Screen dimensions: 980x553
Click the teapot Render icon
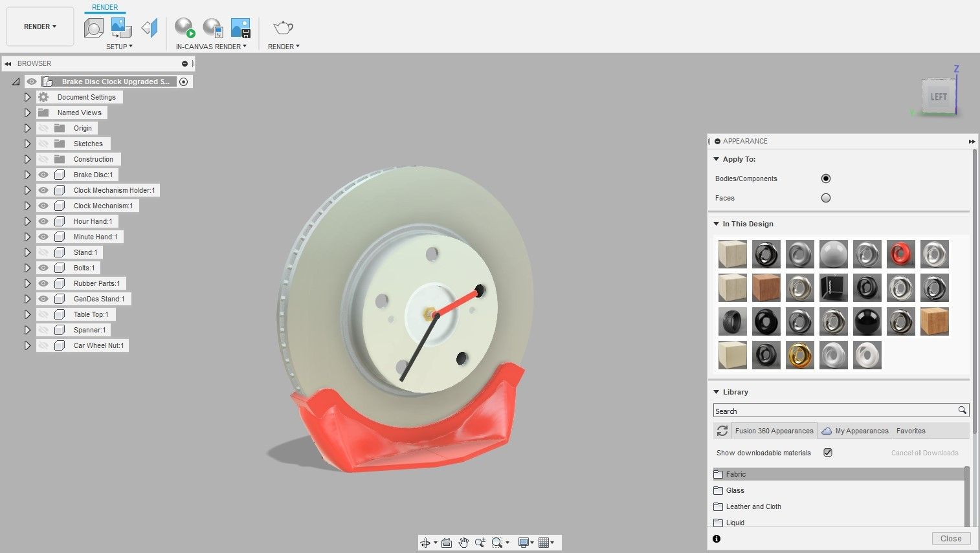pos(283,28)
